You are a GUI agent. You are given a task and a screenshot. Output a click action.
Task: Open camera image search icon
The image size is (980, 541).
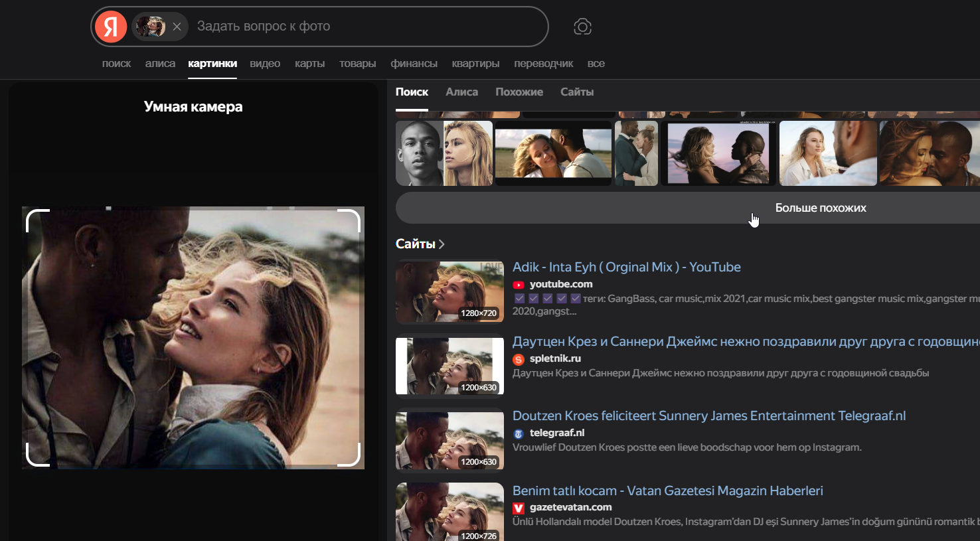coord(582,27)
